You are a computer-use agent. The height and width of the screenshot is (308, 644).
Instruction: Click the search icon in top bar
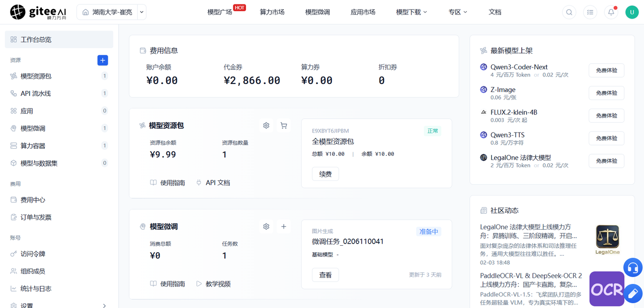tap(569, 12)
